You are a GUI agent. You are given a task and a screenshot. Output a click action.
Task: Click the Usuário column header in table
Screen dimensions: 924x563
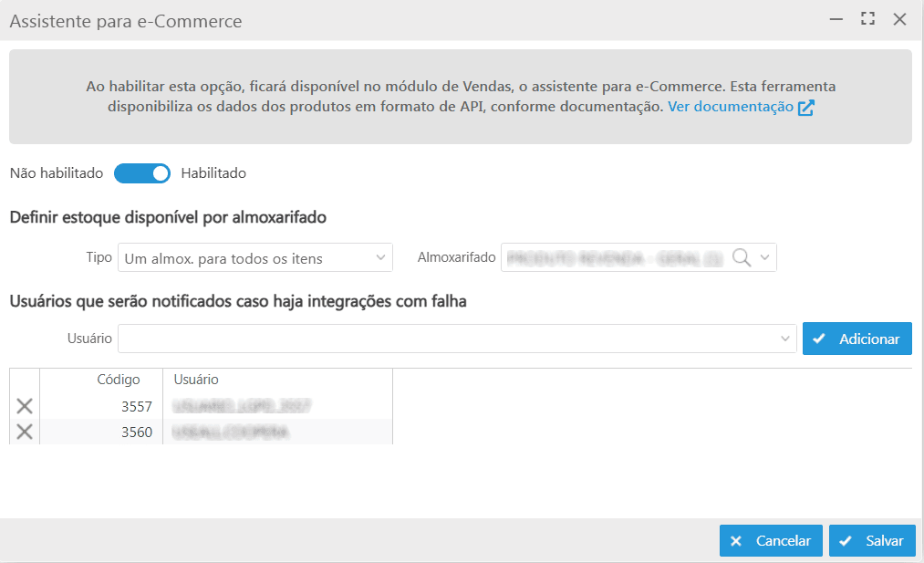click(x=195, y=380)
